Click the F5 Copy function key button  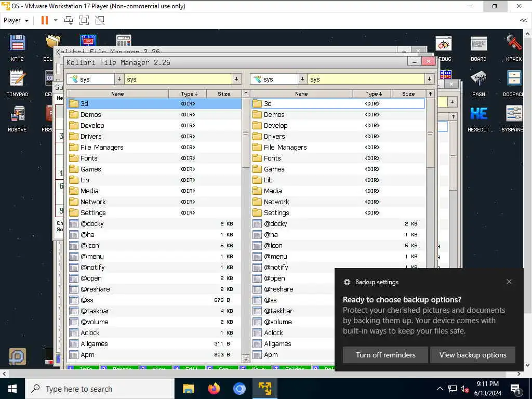221,368
